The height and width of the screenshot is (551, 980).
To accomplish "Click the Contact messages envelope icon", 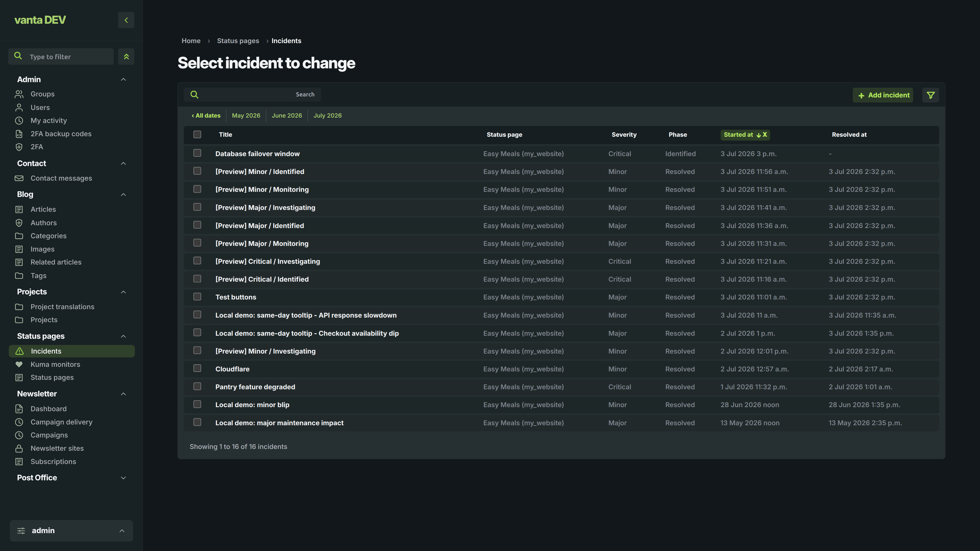I will click(19, 178).
